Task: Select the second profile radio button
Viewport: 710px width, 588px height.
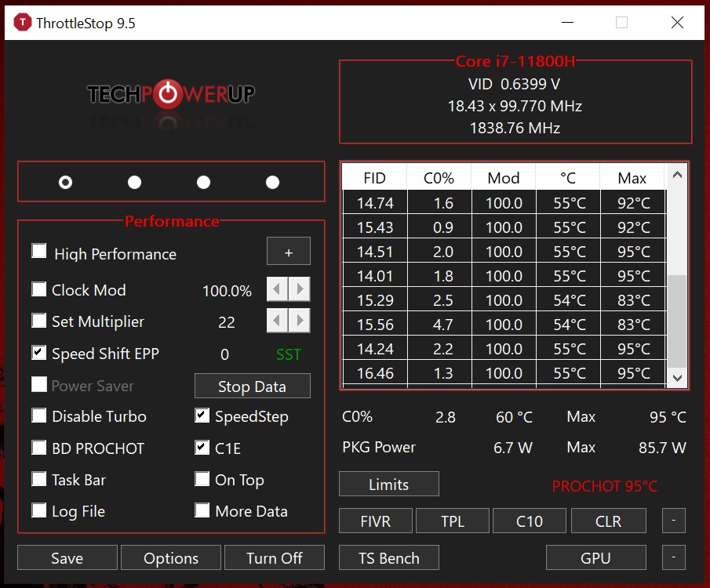Action: coord(134,183)
